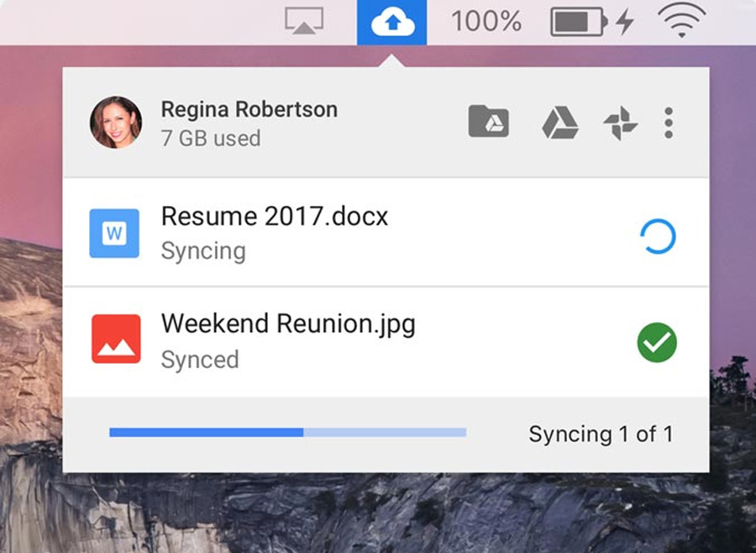Click the red image file icon
The width and height of the screenshot is (756, 553).
point(115,340)
